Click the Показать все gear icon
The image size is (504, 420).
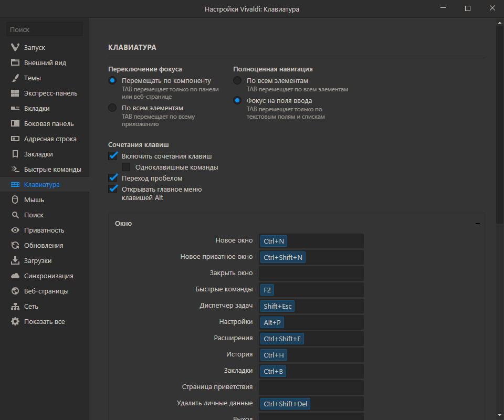point(15,322)
